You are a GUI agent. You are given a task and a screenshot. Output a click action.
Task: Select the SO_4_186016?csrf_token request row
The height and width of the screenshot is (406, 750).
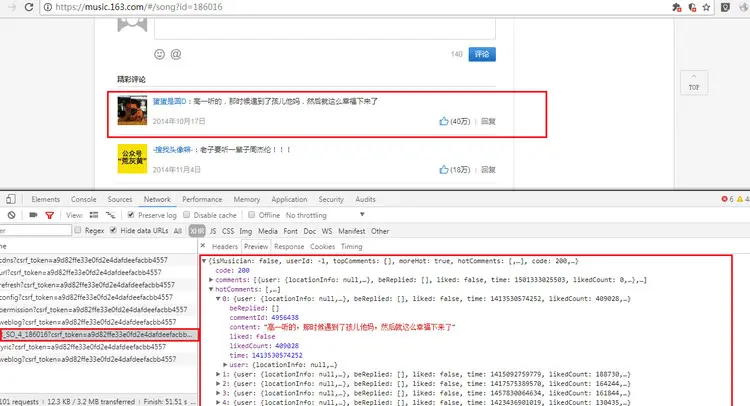(x=99, y=335)
